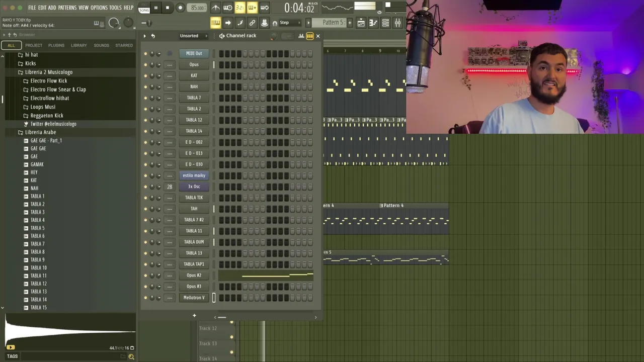The height and width of the screenshot is (362, 644).
Task: Click the link multilink controllers icon
Action: (252, 23)
